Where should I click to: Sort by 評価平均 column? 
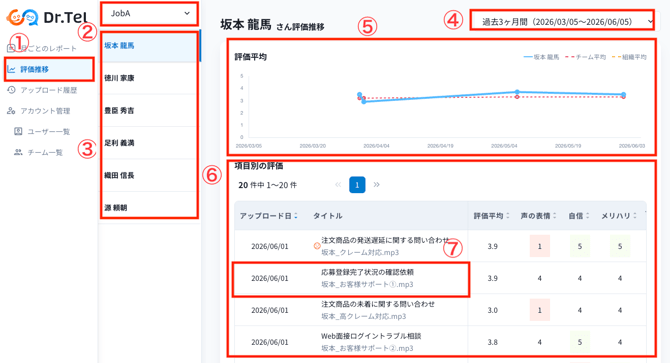(491, 216)
